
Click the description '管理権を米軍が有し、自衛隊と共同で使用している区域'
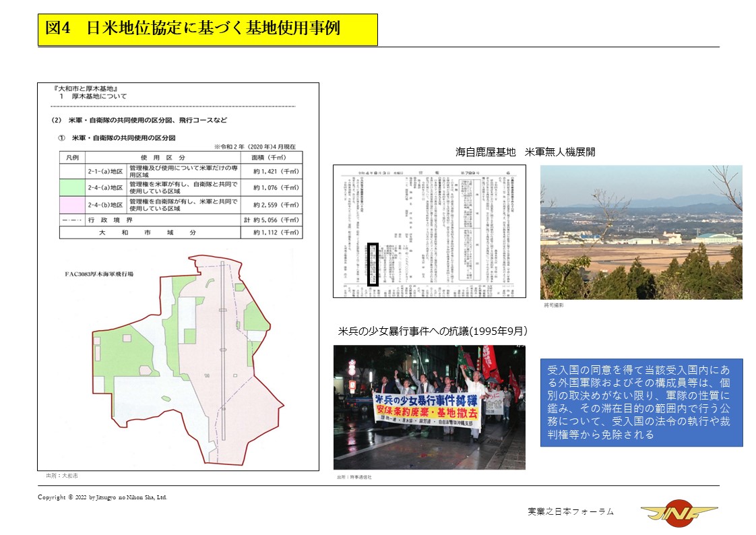pyautogui.click(x=184, y=188)
